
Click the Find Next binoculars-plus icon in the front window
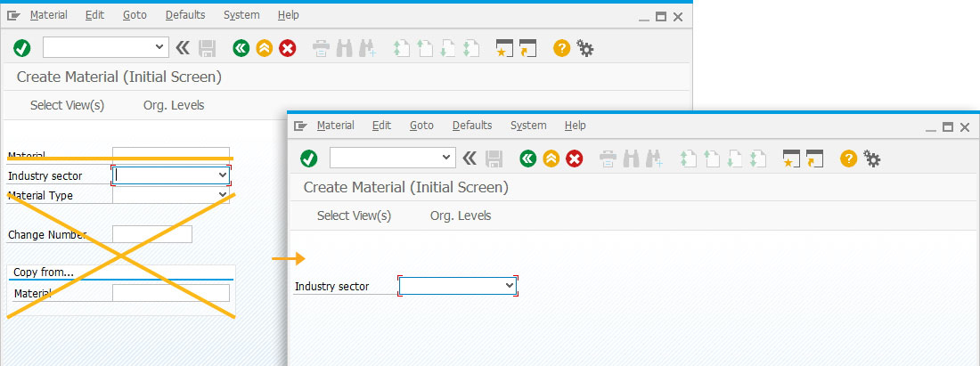(x=655, y=159)
